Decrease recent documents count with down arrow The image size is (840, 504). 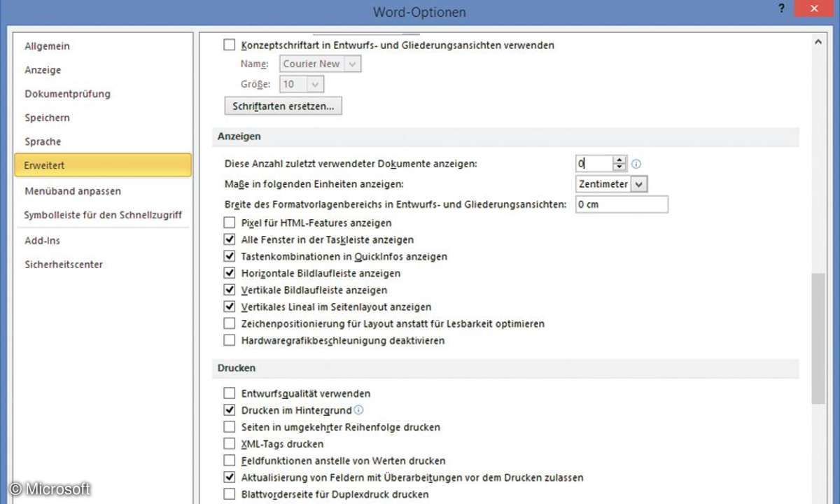coord(619,167)
